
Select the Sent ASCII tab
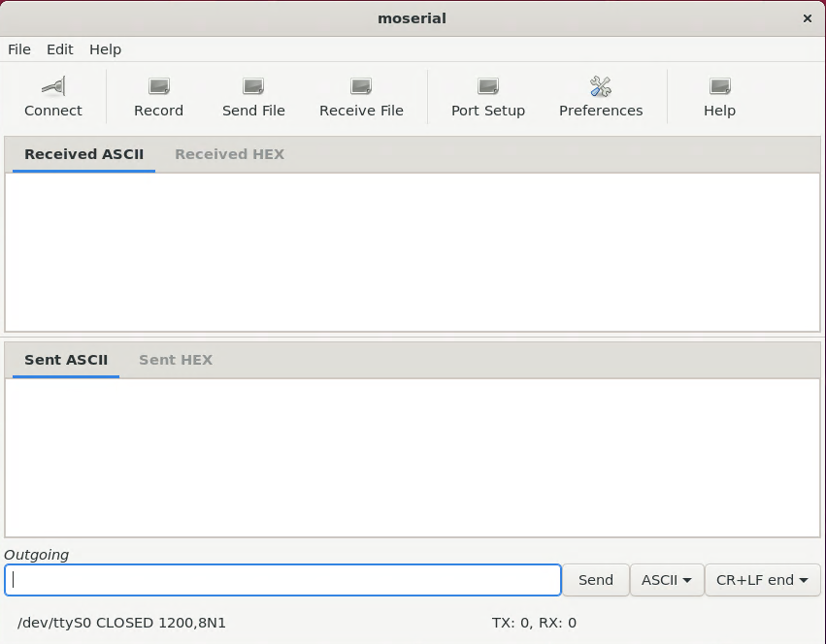66,360
